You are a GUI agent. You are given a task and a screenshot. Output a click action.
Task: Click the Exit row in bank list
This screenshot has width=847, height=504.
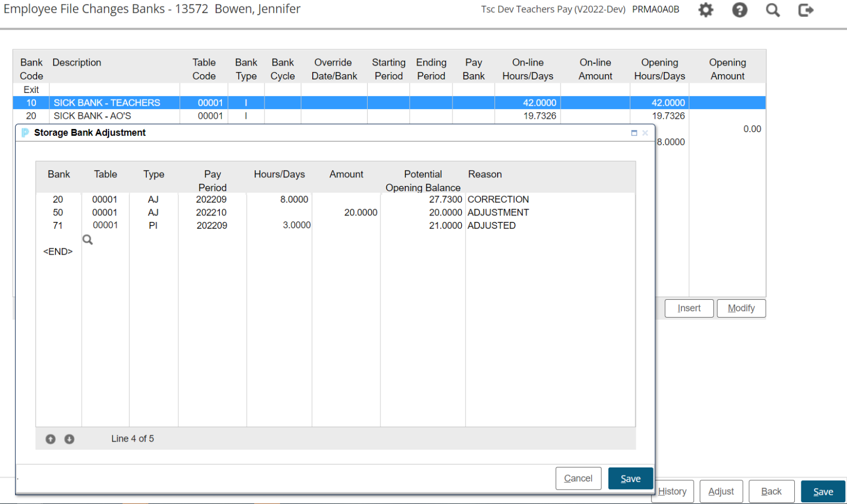(x=31, y=90)
